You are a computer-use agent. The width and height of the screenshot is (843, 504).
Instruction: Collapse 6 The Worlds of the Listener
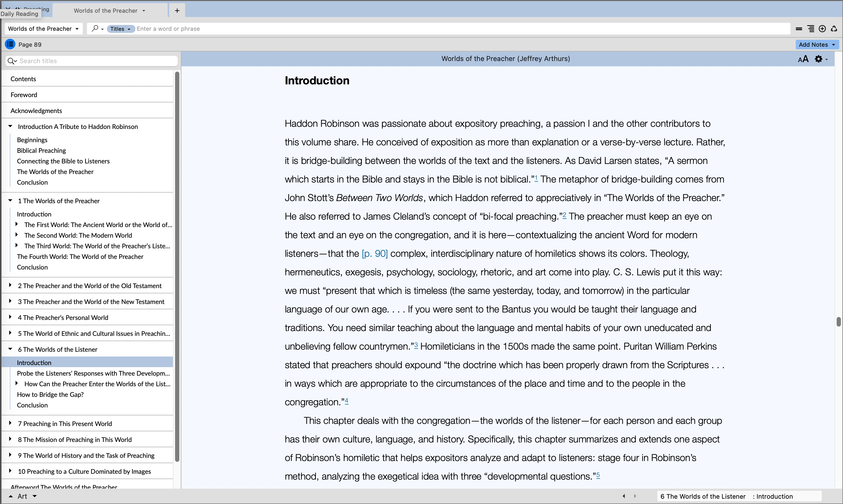click(x=10, y=349)
